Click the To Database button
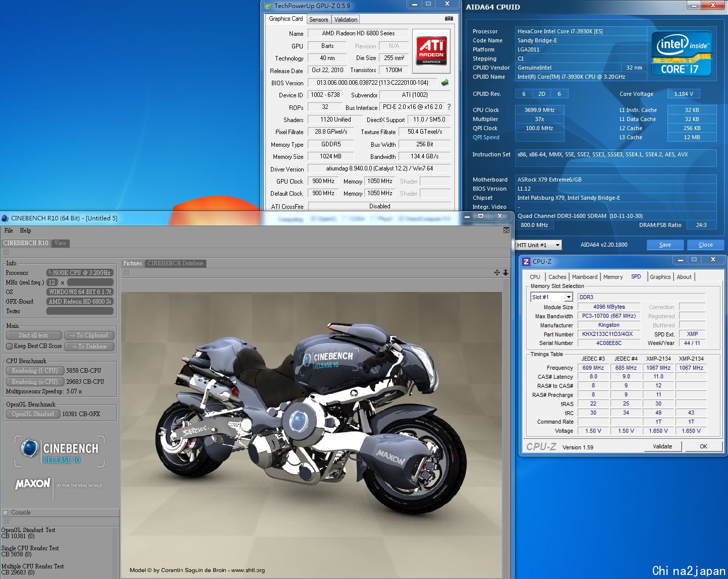Screen dimensions: 728x579 pyautogui.click(x=89, y=346)
